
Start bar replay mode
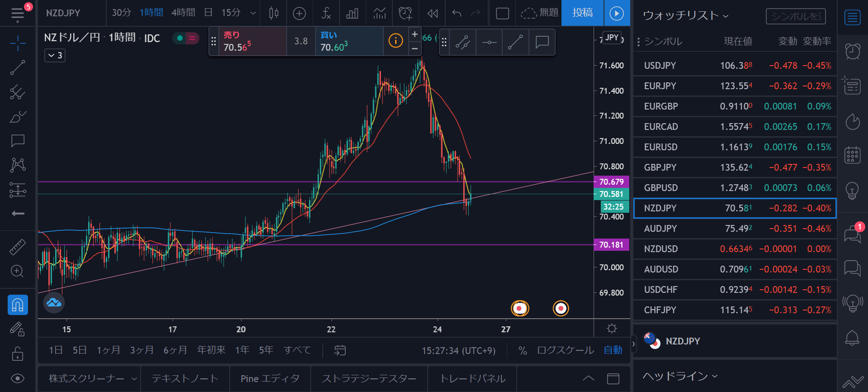point(433,13)
